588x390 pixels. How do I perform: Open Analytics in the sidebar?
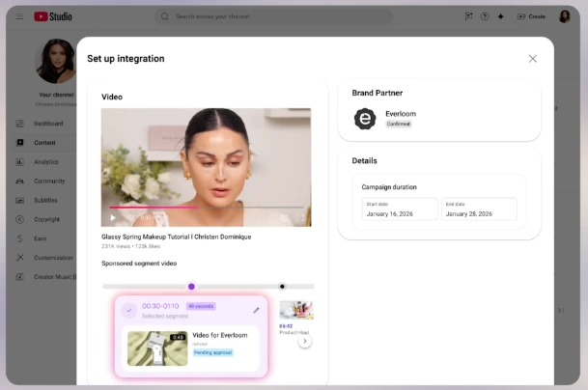click(44, 162)
